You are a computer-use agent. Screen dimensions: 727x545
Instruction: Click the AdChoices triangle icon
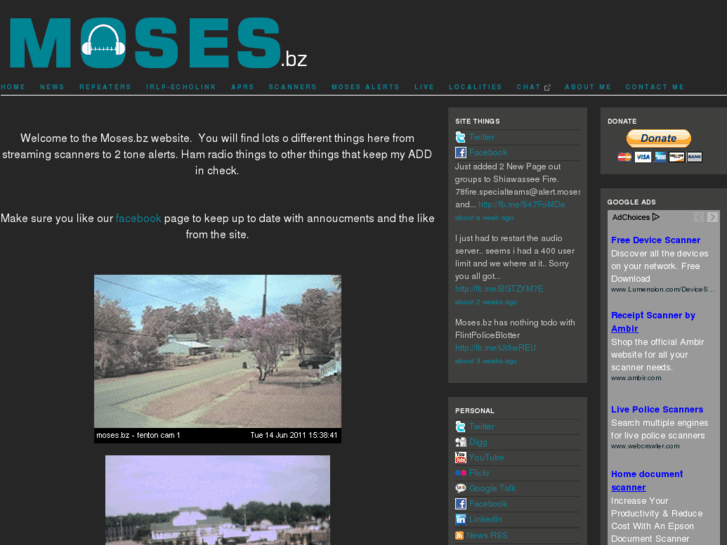pyautogui.click(x=656, y=217)
